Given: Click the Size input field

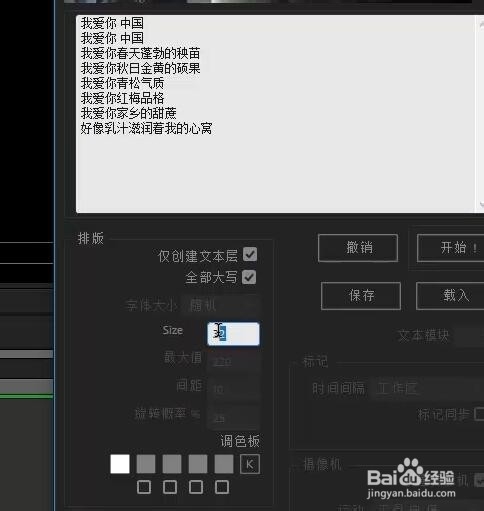Looking at the screenshot, I should pyautogui.click(x=233, y=333).
